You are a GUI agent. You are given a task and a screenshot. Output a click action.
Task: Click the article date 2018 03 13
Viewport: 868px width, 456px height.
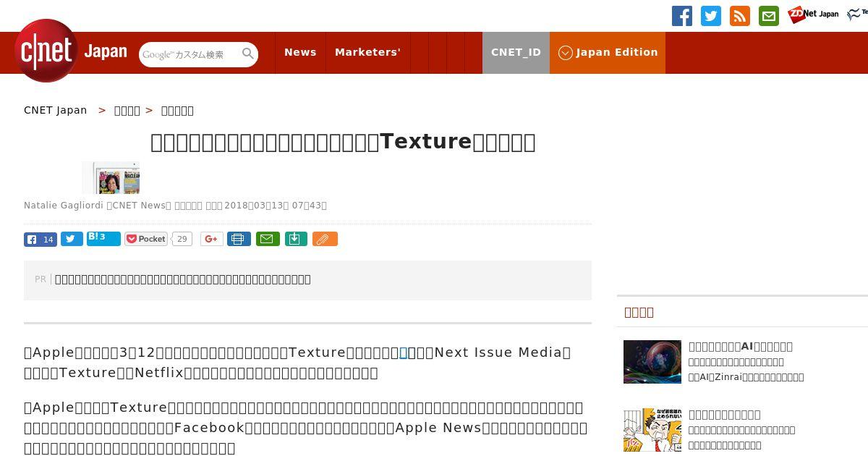click(x=257, y=206)
